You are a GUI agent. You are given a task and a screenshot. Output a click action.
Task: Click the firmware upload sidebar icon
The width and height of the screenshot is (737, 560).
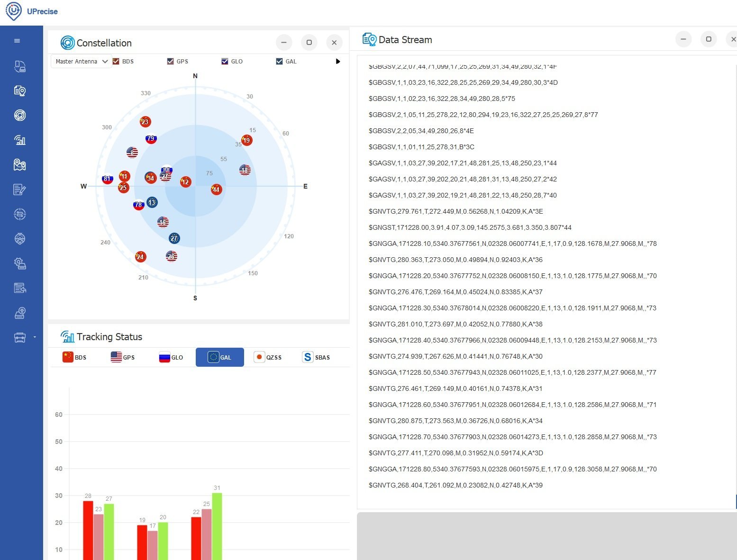(x=19, y=313)
